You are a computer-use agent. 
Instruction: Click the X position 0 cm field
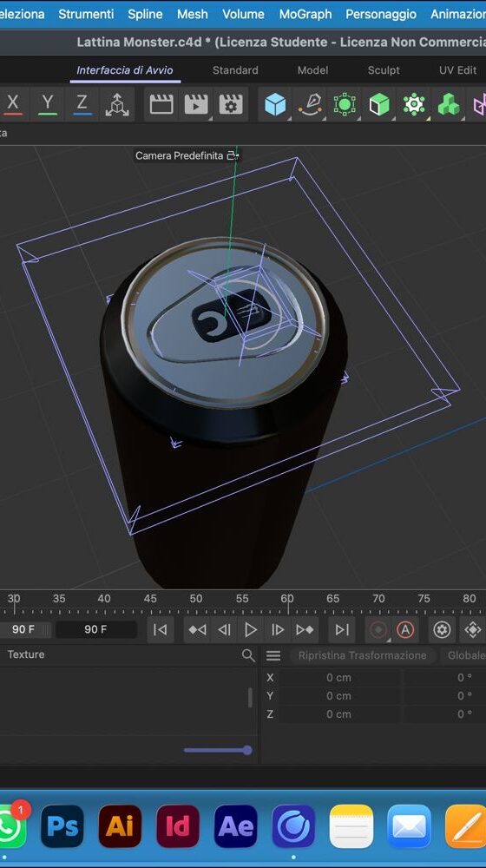[x=338, y=678]
